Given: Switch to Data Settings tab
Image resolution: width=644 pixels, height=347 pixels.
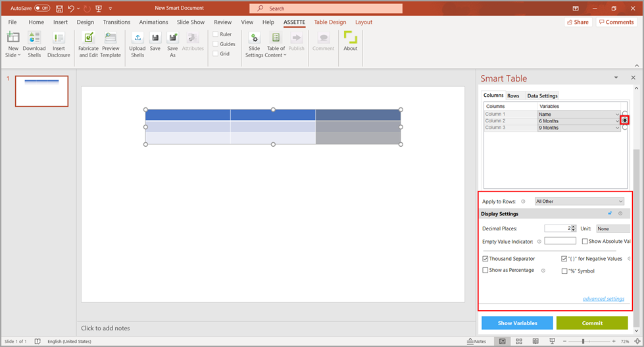Looking at the screenshot, I should [x=542, y=95].
